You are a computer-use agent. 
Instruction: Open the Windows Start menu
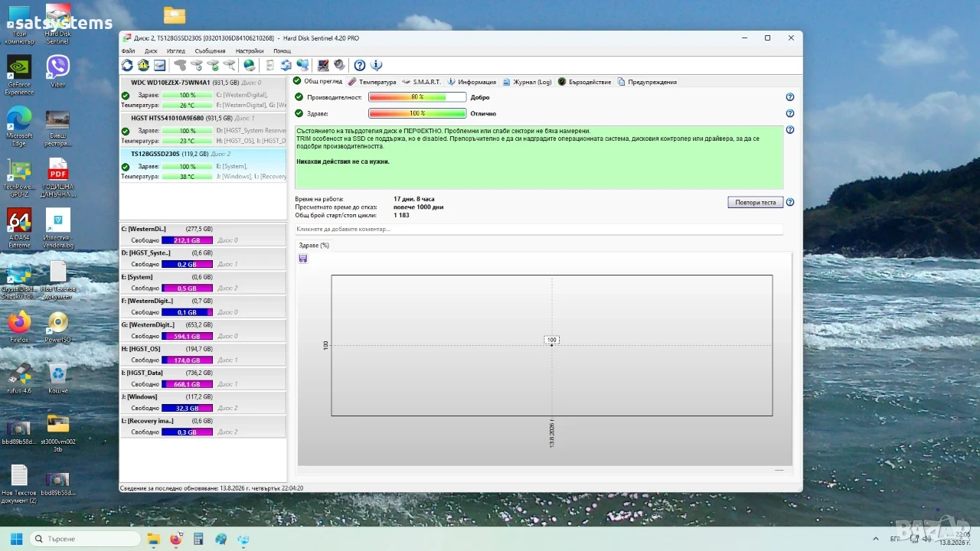click(16, 539)
